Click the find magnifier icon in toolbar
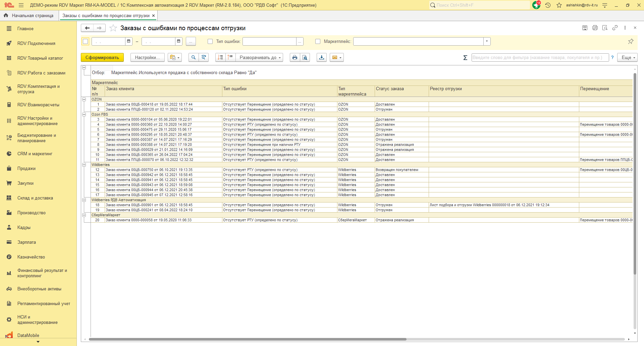Viewport: 644px width, 346px height. point(194,58)
